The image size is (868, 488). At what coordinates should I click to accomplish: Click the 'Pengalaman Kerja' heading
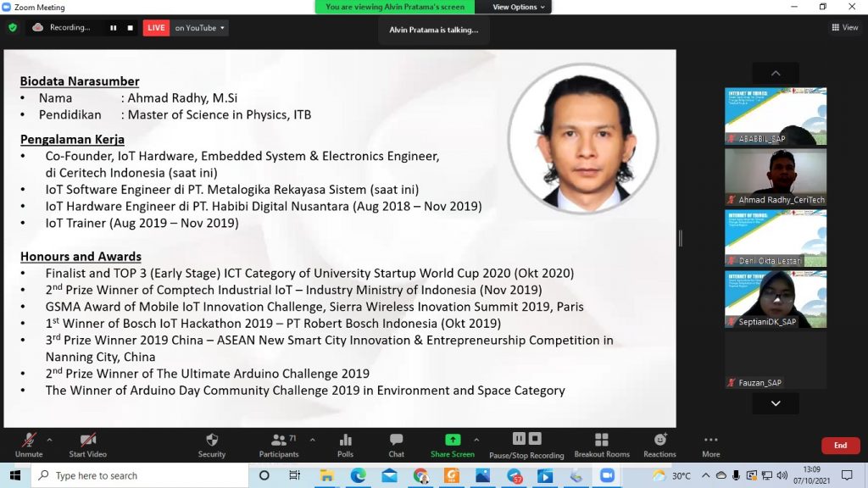[73, 140]
